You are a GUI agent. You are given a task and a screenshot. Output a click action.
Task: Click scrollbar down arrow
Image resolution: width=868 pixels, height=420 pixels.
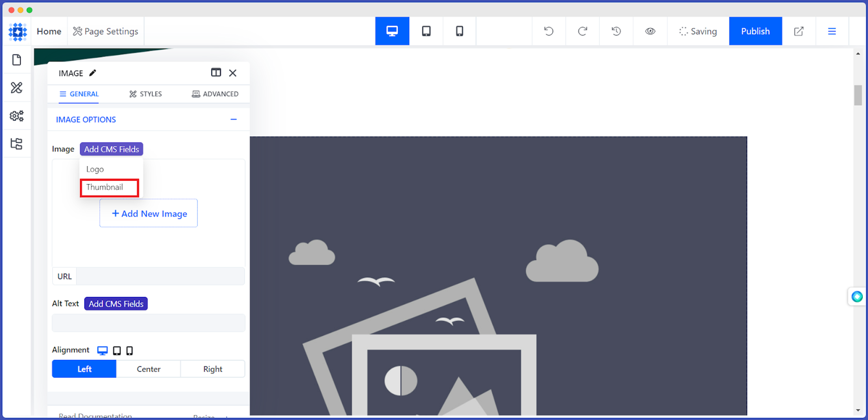point(858,410)
